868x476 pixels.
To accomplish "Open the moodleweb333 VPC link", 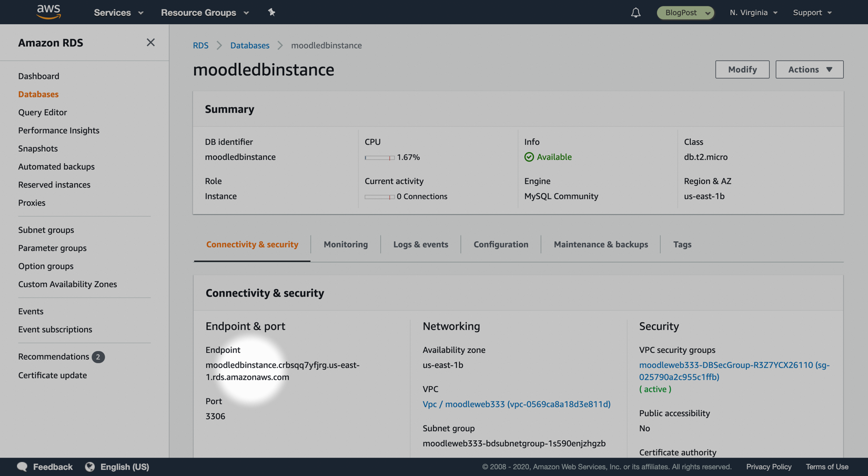I will click(x=516, y=404).
